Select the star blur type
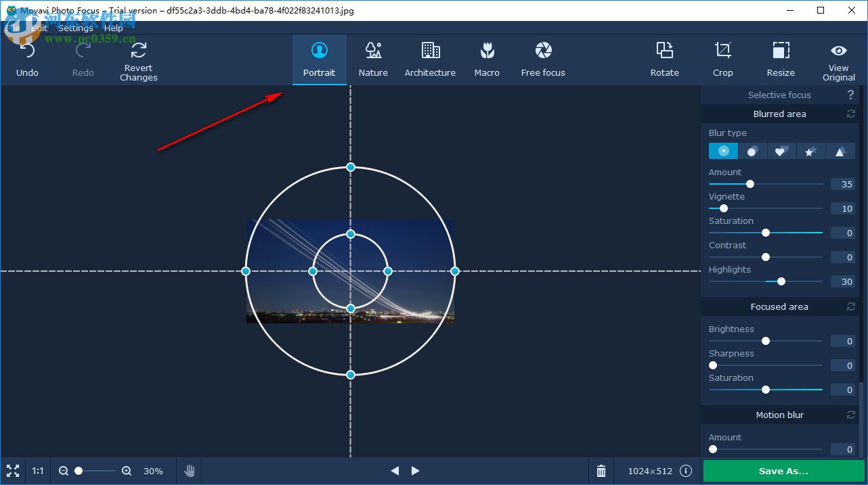 coord(810,151)
